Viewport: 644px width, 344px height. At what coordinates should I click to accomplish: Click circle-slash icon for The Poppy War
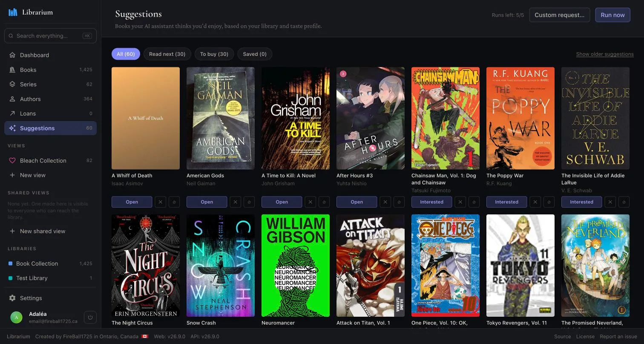coord(549,202)
